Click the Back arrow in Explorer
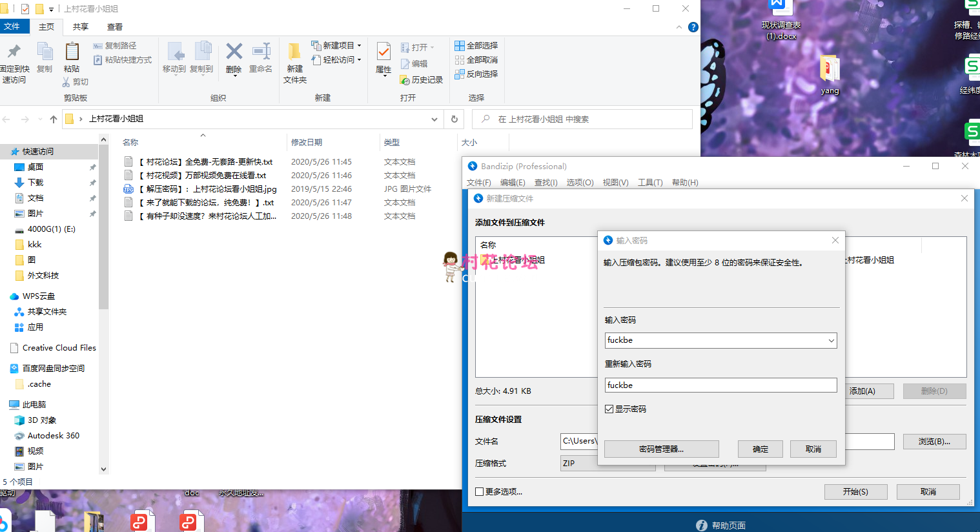The height and width of the screenshot is (532, 980). click(x=6, y=119)
